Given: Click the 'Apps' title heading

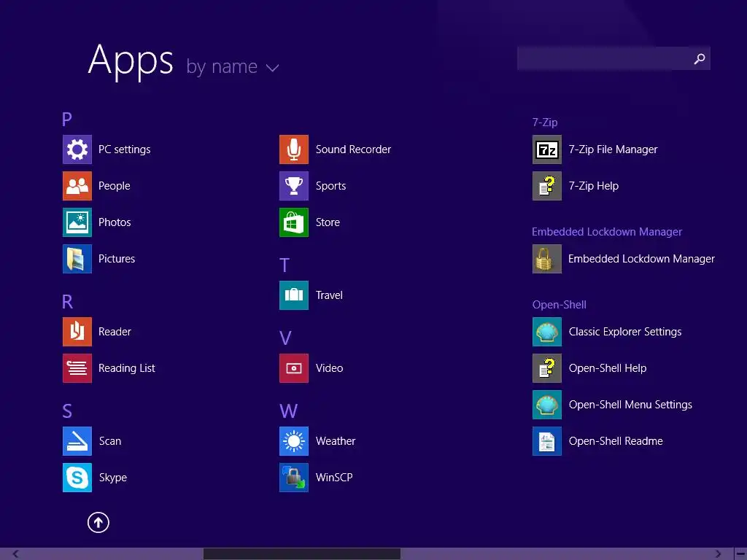Looking at the screenshot, I should [x=131, y=61].
